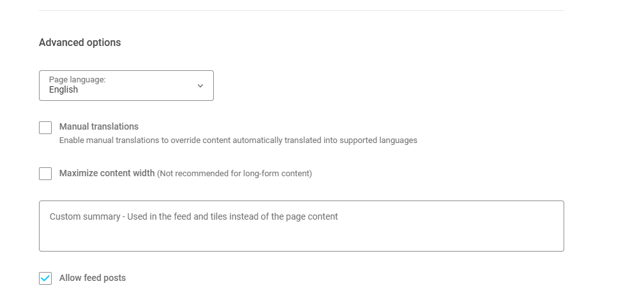Image resolution: width=644 pixels, height=295 pixels.
Task: Click the blank lower area of Custom summary field
Action: pyautogui.click(x=301, y=239)
